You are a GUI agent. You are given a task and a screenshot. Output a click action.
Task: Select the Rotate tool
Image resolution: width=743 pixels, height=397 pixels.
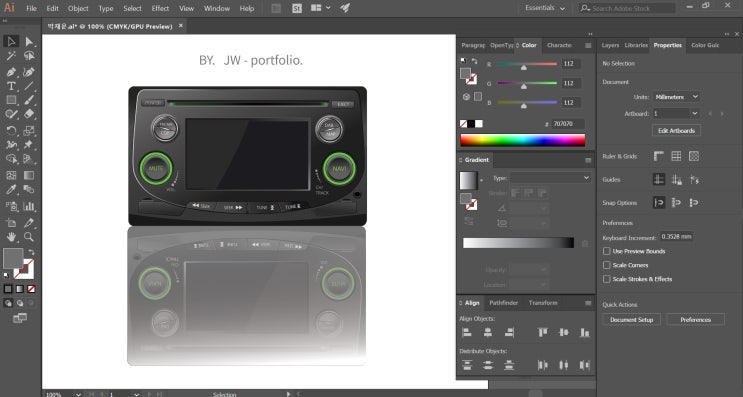point(11,130)
